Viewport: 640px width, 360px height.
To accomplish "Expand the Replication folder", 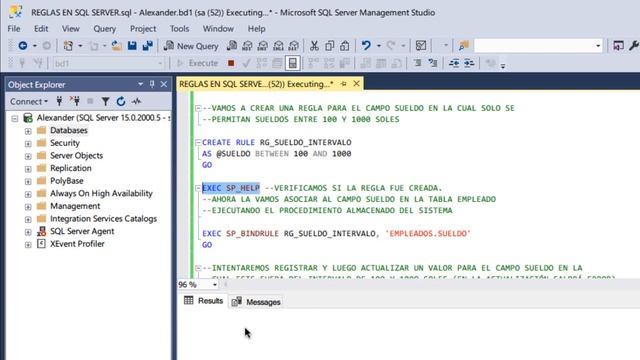I will coord(28,169).
